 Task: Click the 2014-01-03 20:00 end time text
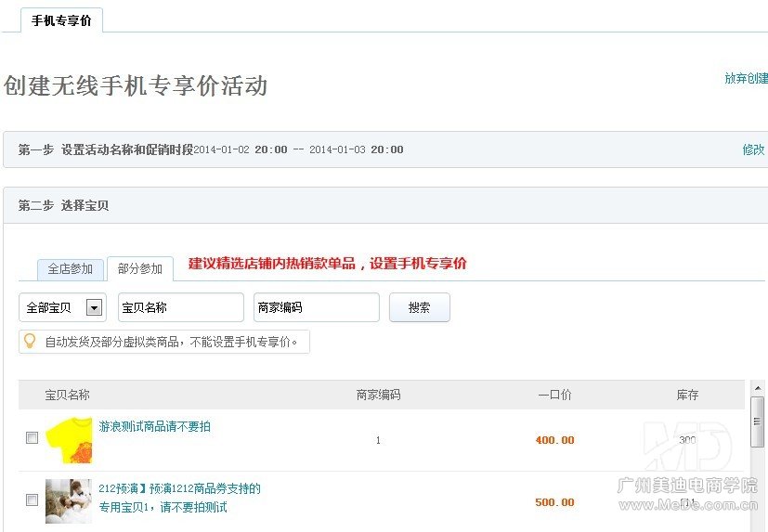click(356, 149)
